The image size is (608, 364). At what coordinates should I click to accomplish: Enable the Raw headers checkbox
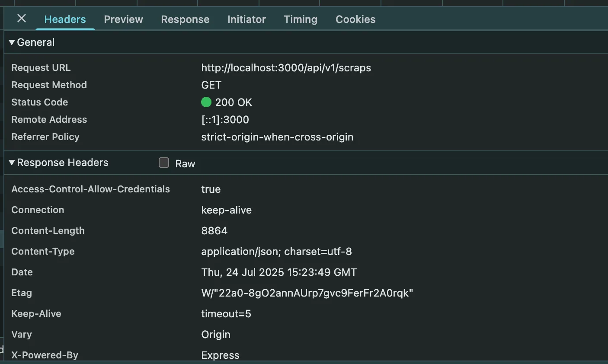(164, 163)
